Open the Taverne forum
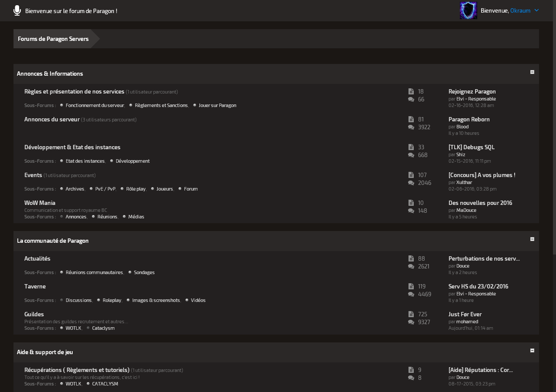This screenshot has height=392, width=556. coord(35,287)
